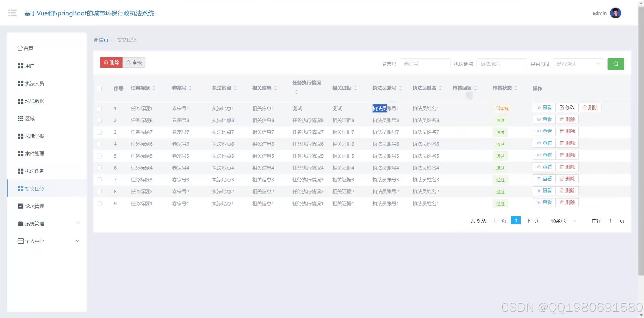Click 修改 edit button in row 1
Viewport: 644px width, 318px height.
click(x=567, y=107)
